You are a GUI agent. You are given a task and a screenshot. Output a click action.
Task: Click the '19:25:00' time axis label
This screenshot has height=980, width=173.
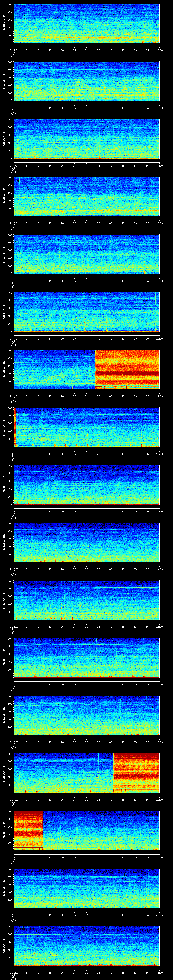coord(13,684)
